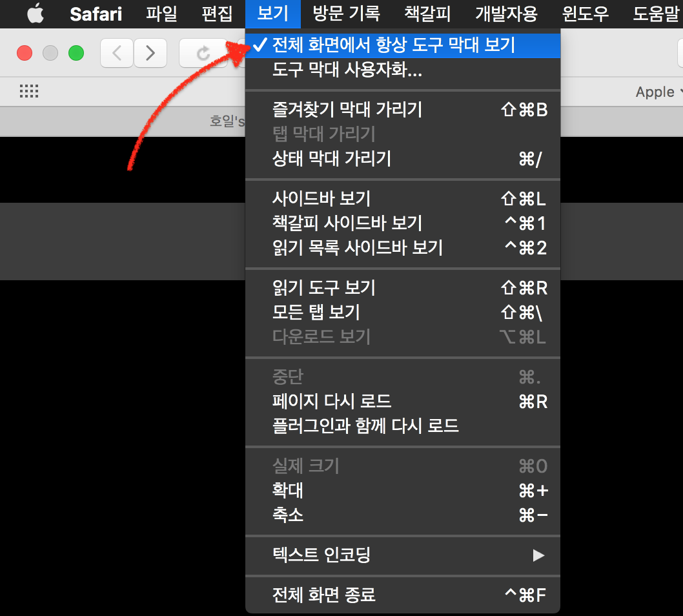
Task: Open the Apple menu logo
Action: 36,13
